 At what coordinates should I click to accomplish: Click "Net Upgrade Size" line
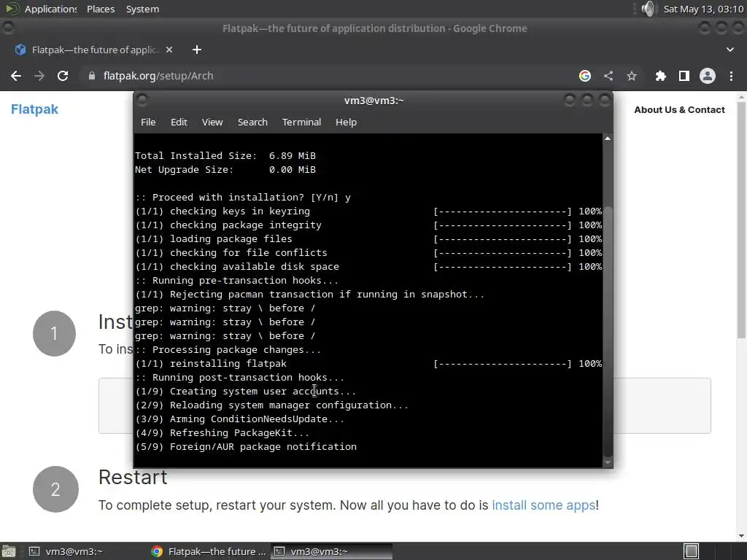click(225, 169)
